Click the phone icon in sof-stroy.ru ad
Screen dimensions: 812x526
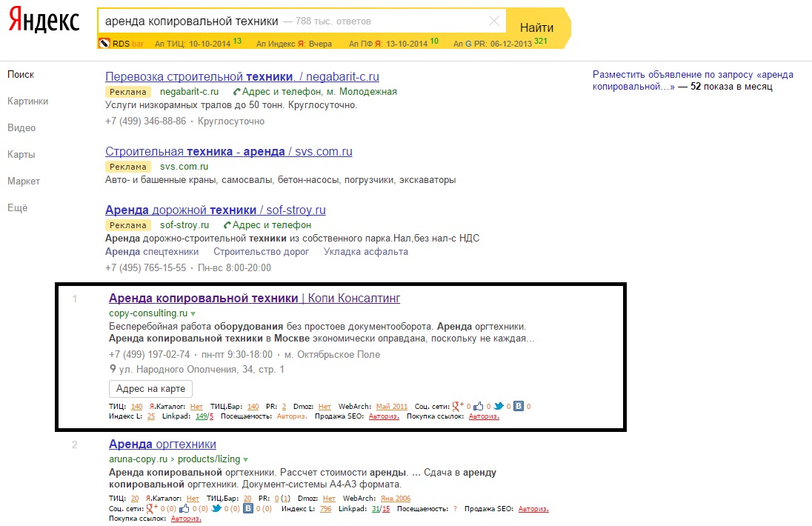point(227,225)
